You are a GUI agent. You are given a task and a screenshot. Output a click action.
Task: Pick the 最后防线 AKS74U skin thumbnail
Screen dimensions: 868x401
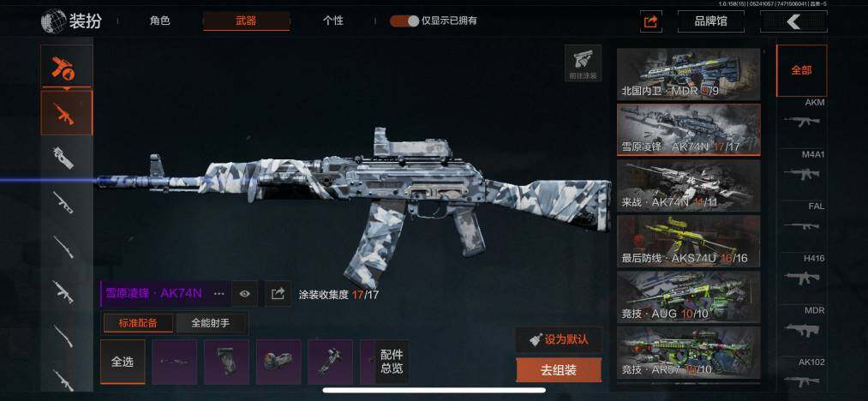click(689, 241)
